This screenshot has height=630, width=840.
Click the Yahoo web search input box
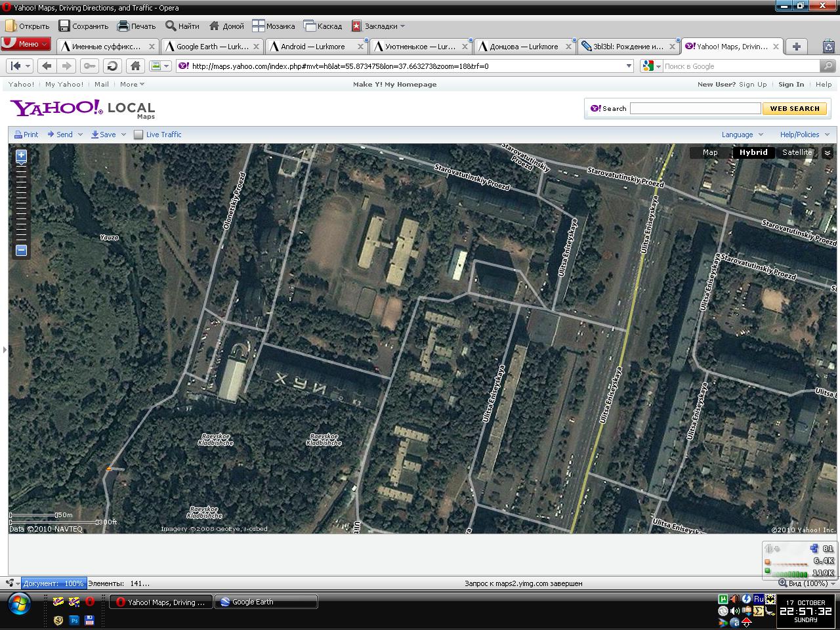[x=695, y=108]
